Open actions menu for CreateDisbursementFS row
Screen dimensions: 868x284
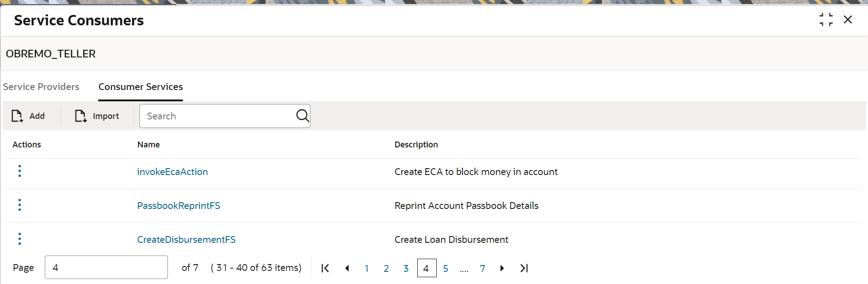click(x=19, y=239)
